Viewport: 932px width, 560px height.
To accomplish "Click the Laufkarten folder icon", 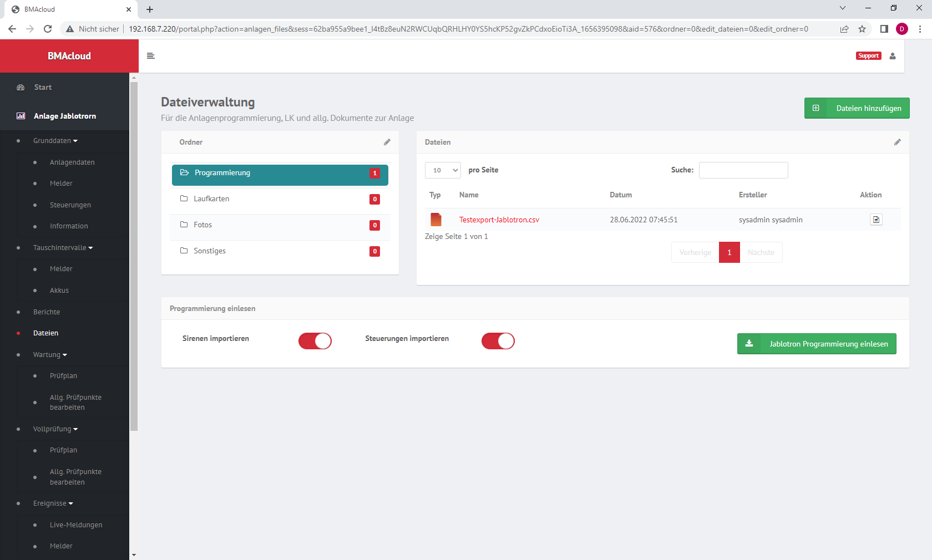I will point(184,198).
